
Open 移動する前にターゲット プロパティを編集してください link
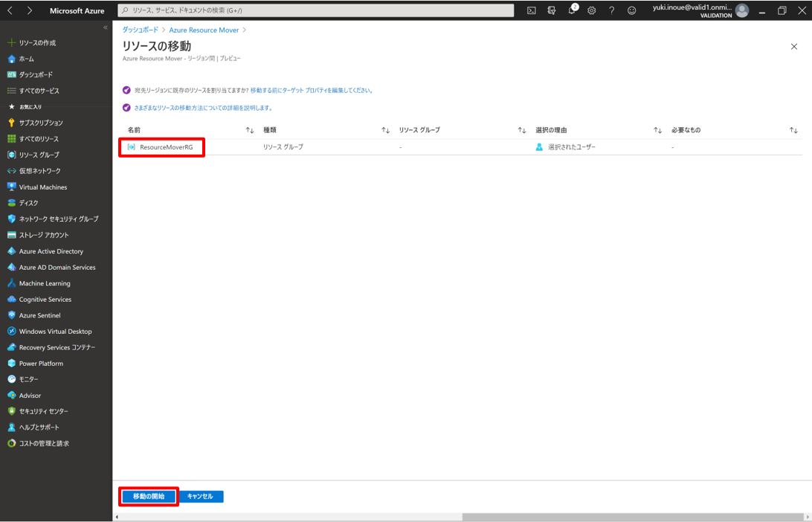pyautogui.click(x=312, y=91)
